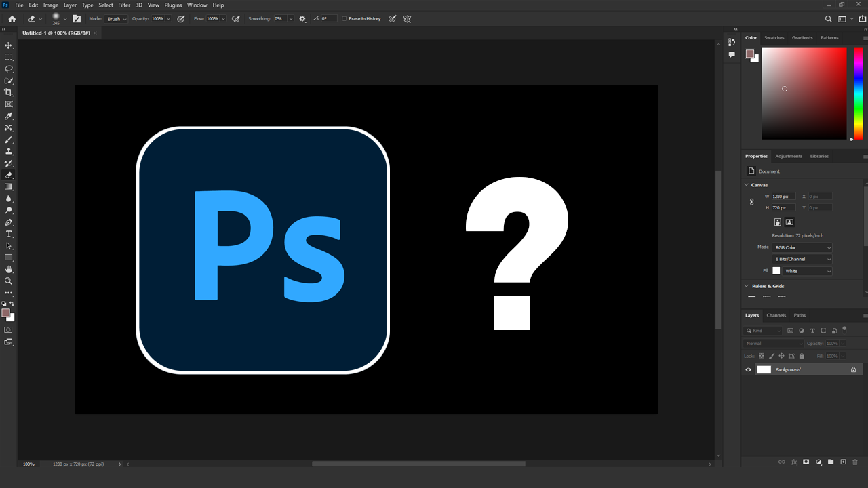Select the Gradient tool

[9, 186]
